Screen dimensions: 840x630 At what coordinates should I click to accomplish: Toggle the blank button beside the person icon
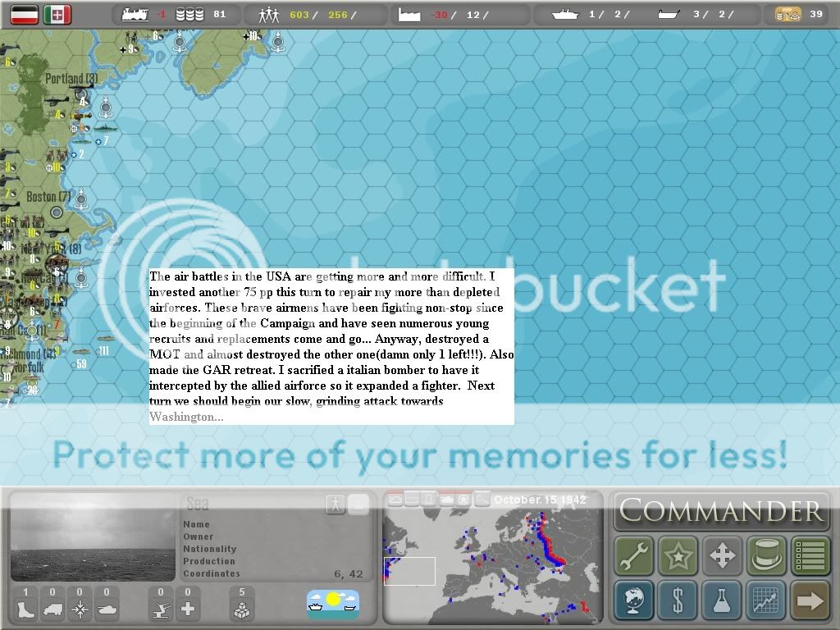click(359, 504)
